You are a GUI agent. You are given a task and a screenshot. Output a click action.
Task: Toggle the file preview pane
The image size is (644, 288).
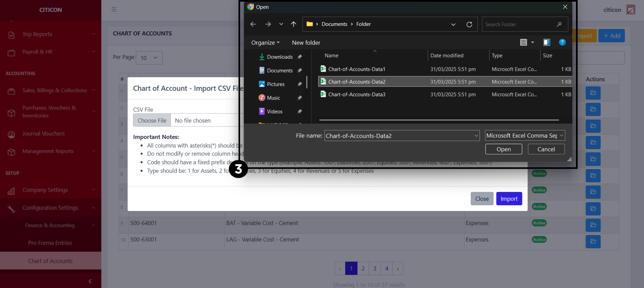547,42
